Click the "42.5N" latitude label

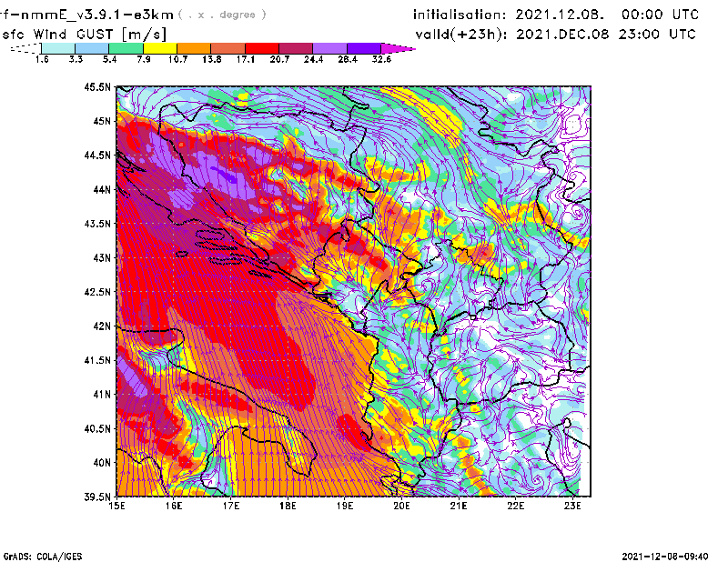coord(97,292)
